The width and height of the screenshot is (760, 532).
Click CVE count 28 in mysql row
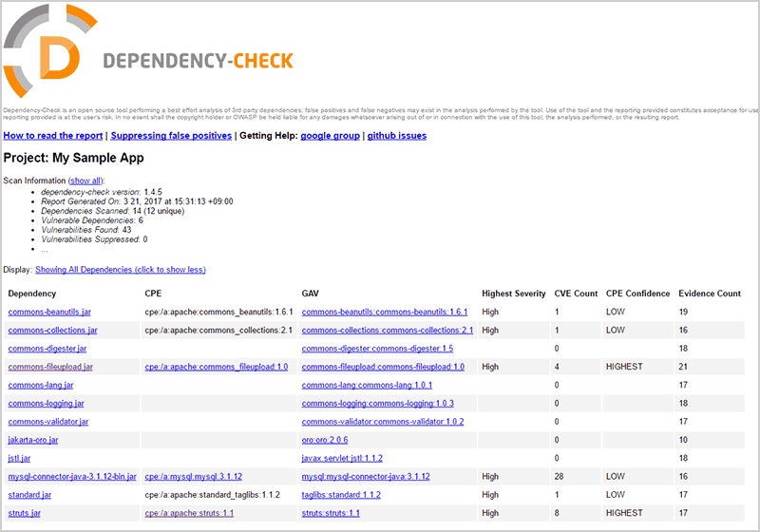pyautogui.click(x=559, y=477)
